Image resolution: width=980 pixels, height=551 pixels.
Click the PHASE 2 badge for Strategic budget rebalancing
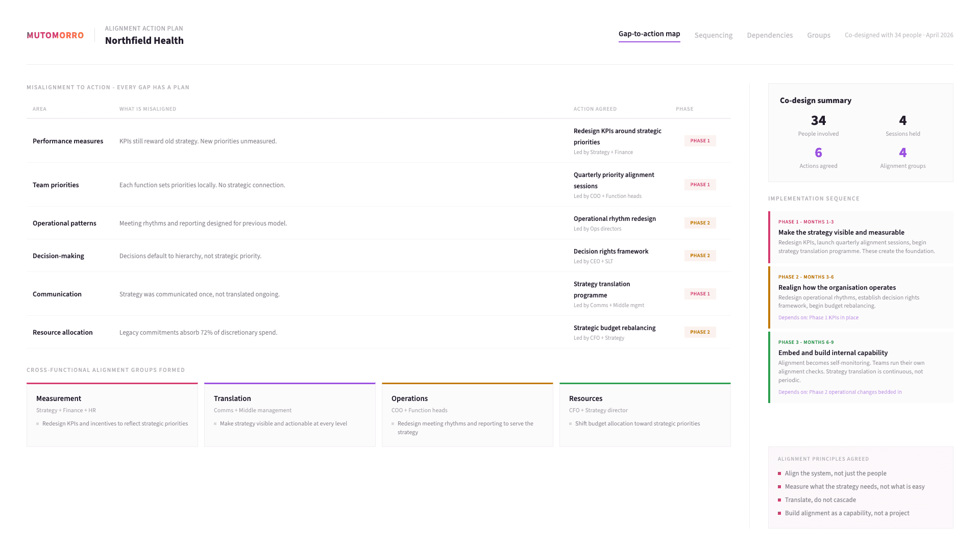(700, 332)
